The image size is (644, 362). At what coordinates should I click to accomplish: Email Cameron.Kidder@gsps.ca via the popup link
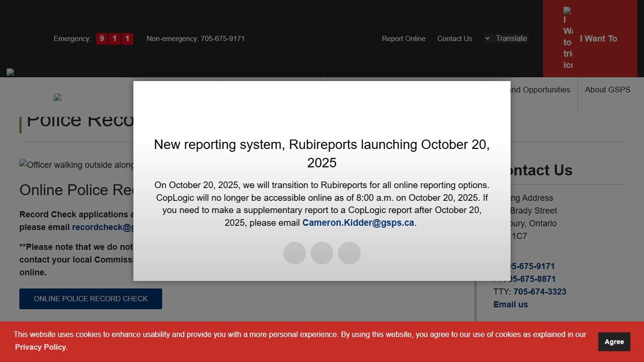[358, 222]
